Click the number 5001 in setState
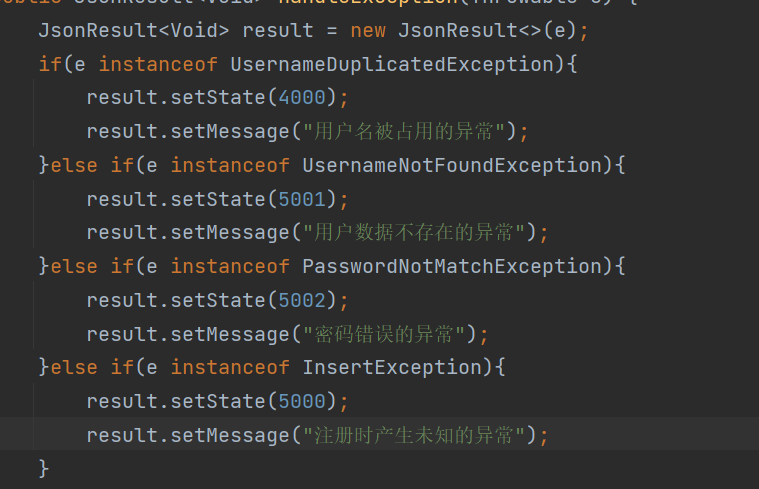Screen dimensions: 759x489 pyautogui.click(x=302, y=199)
